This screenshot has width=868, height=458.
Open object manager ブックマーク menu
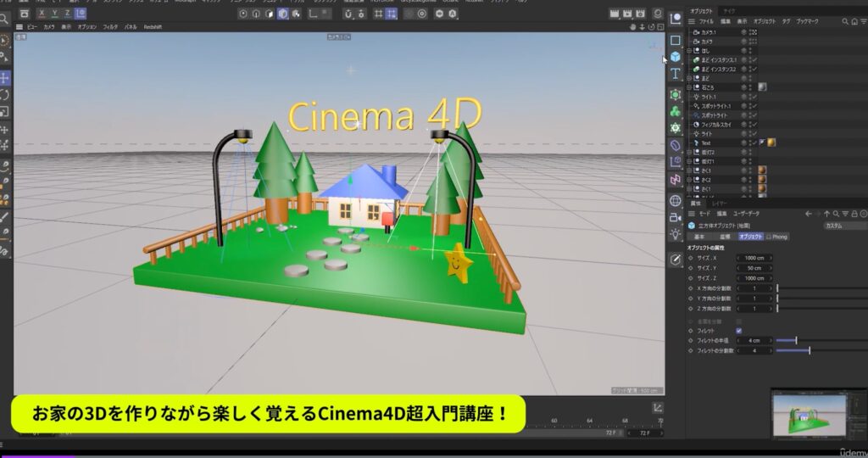pos(807,21)
